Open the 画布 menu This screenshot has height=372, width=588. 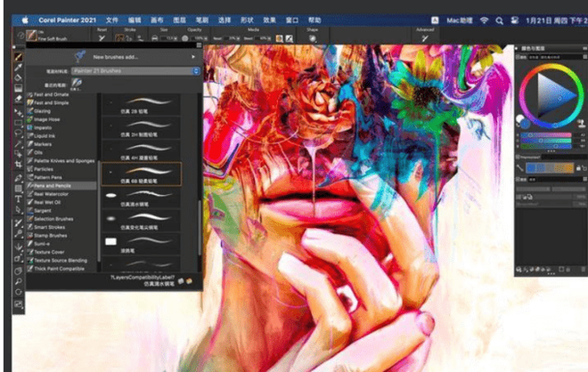point(157,20)
